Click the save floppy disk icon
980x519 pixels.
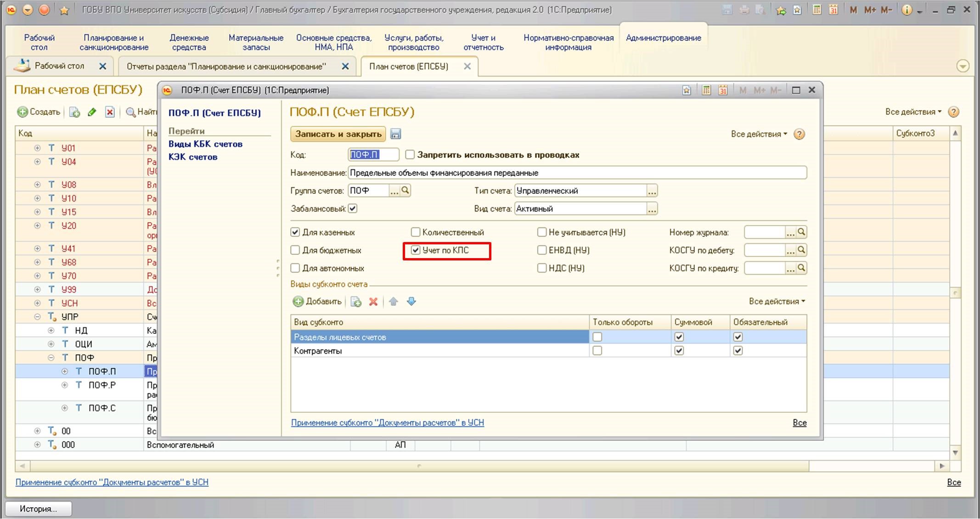(x=395, y=134)
